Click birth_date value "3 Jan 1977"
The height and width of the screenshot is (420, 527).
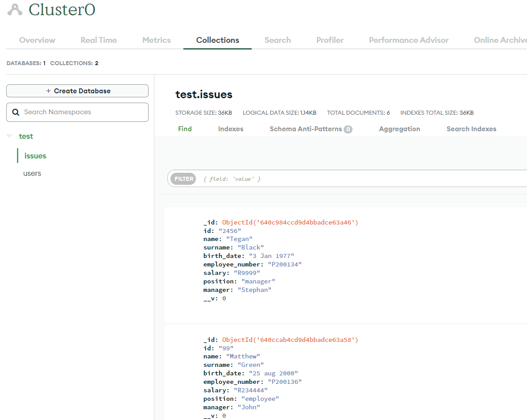pos(272,256)
